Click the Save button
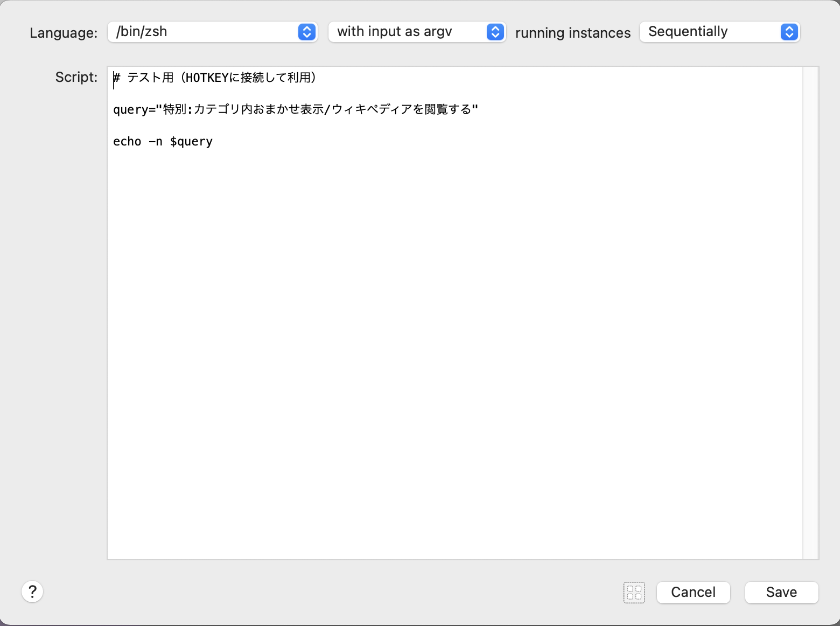 781,593
